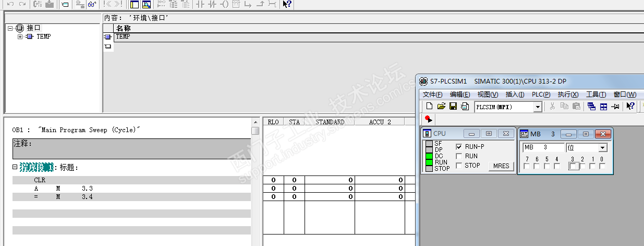
Task: Toggle bit 6 checkbox of MB 3
Action: 537,167
